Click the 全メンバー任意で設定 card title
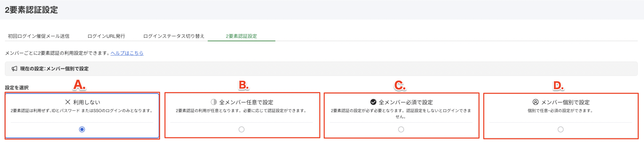Screen dimensions: 644x160 click(246, 102)
